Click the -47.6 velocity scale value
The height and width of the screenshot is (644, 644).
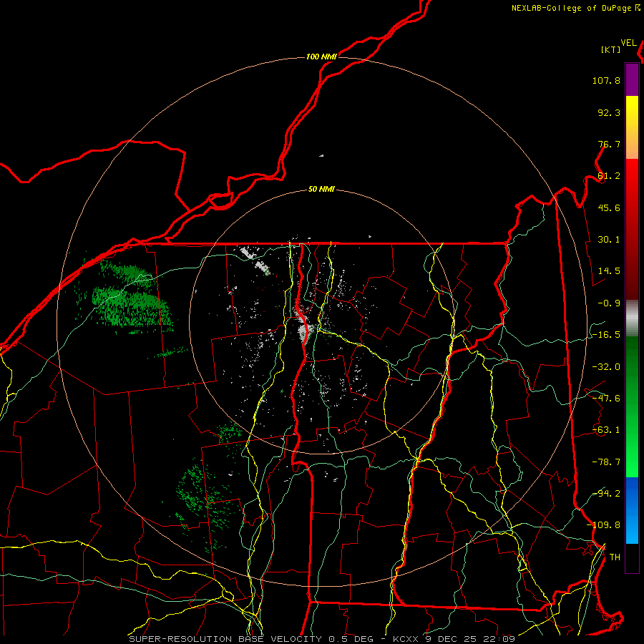pos(606,399)
